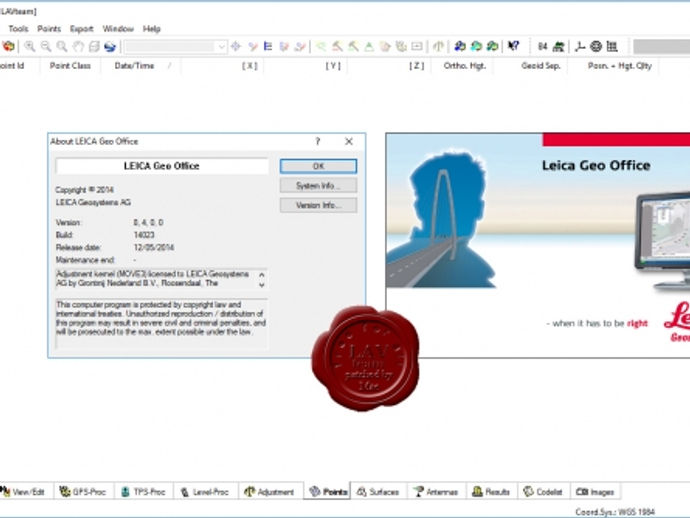The width and height of the screenshot is (690, 518).
Task: Click the copyright law notice text box
Action: (x=161, y=323)
